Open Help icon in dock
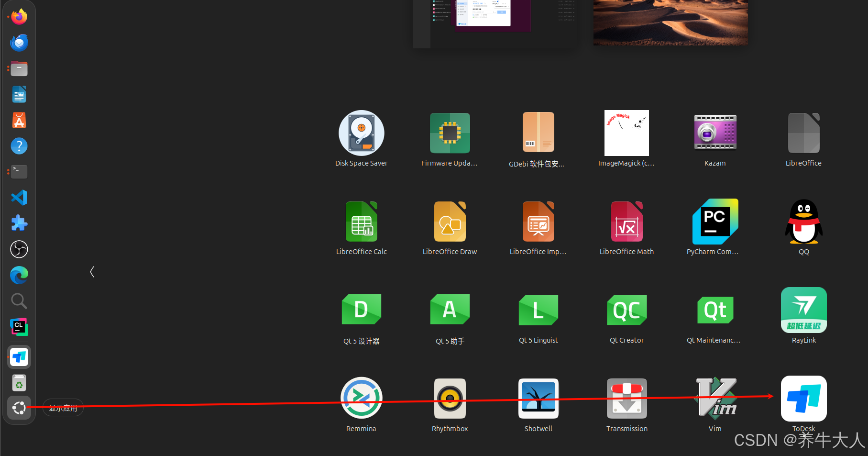 click(x=19, y=146)
